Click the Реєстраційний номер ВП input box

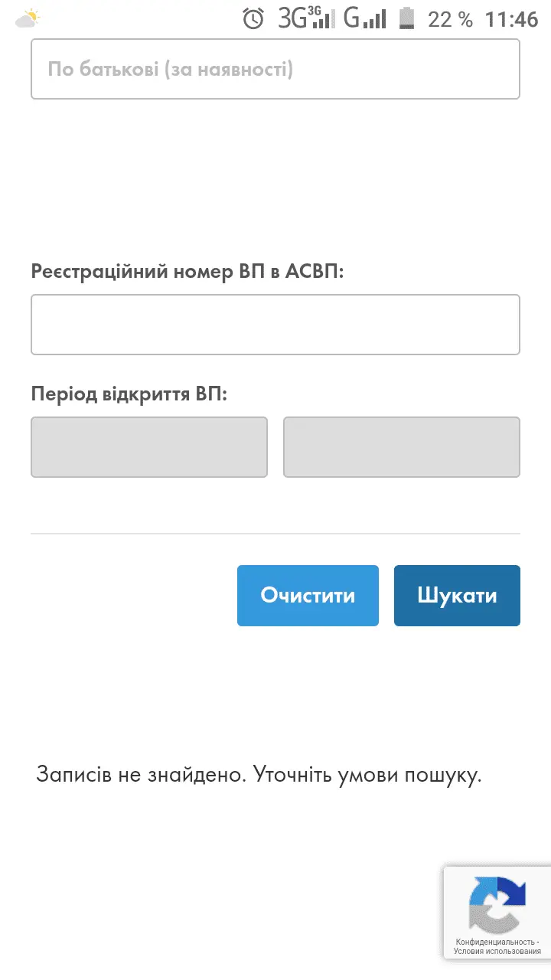pyautogui.click(x=275, y=325)
